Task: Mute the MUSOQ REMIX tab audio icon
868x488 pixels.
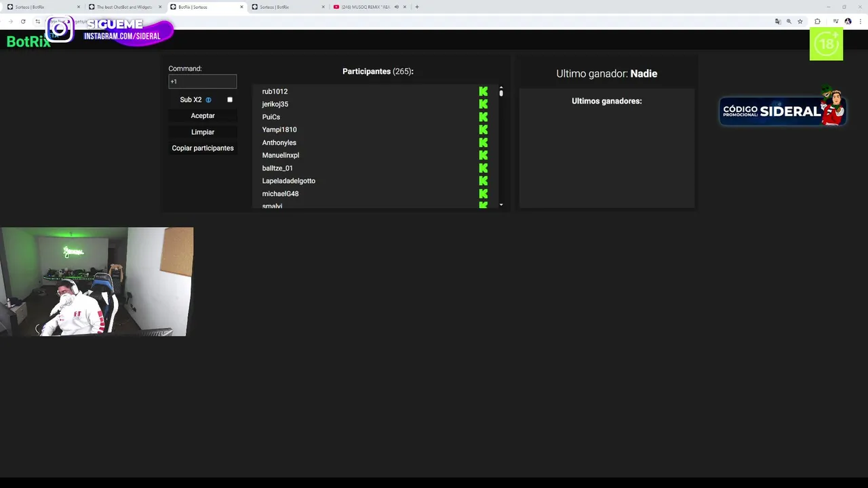Action: [396, 7]
